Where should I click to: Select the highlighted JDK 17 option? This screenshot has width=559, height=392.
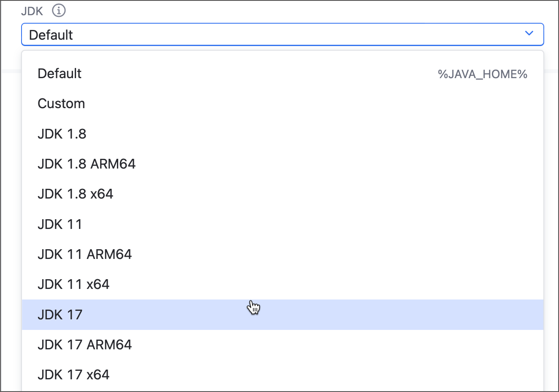tap(282, 315)
